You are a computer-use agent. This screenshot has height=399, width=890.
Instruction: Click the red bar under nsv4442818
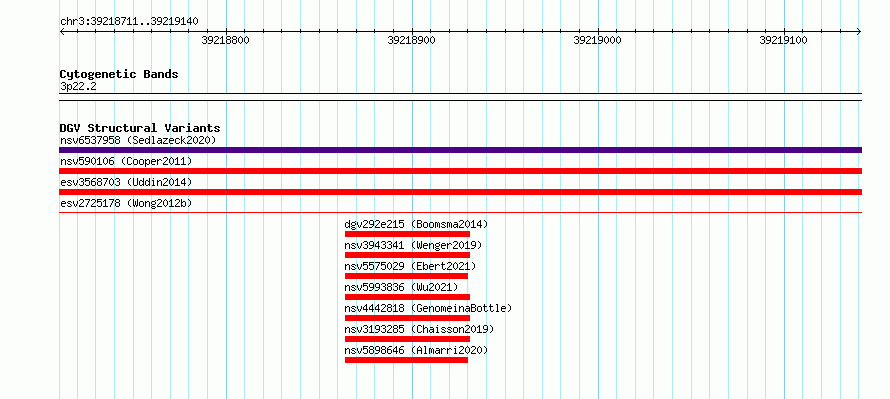click(407, 318)
